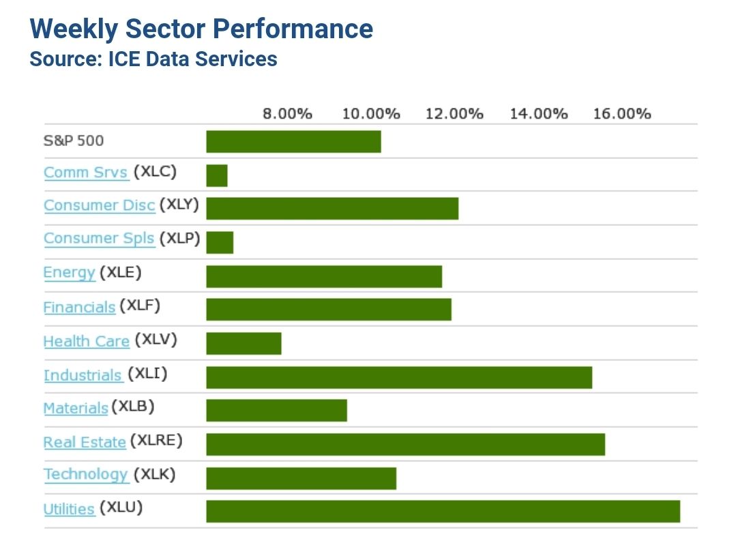Open the Financials sector link
736x560 pixels.
79,307
